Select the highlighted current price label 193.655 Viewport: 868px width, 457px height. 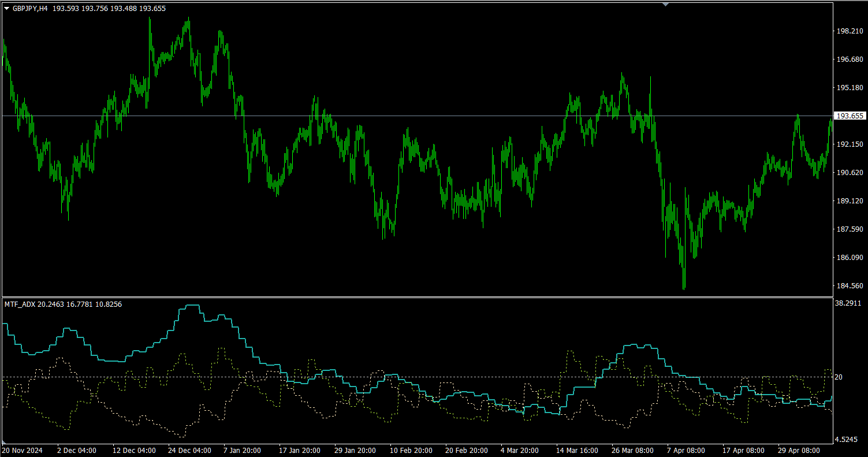pos(850,116)
